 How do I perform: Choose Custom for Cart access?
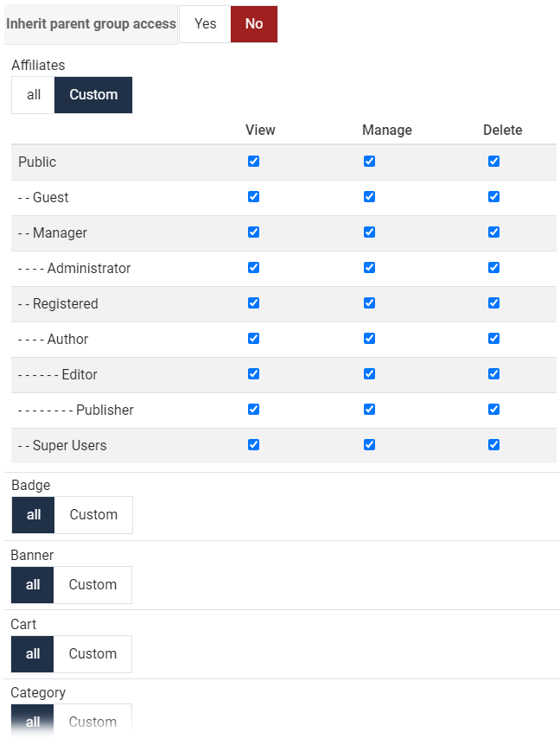pos(92,653)
